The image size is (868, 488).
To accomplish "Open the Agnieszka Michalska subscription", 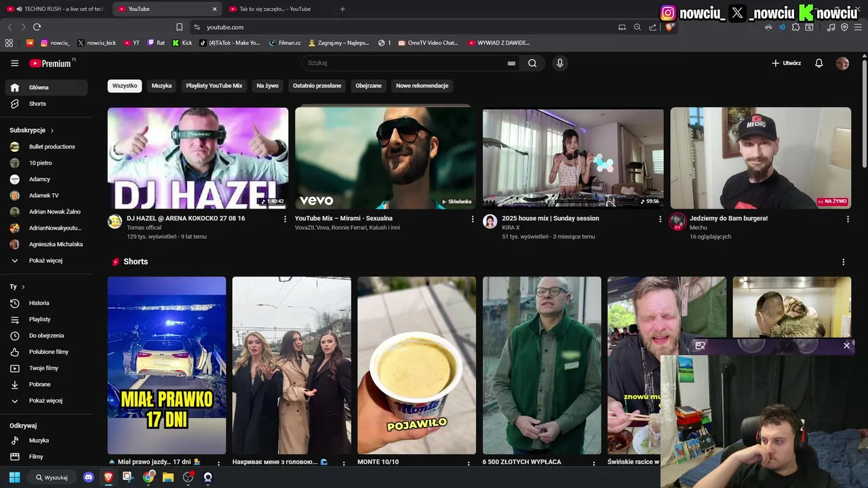I will (x=46, y=244).
